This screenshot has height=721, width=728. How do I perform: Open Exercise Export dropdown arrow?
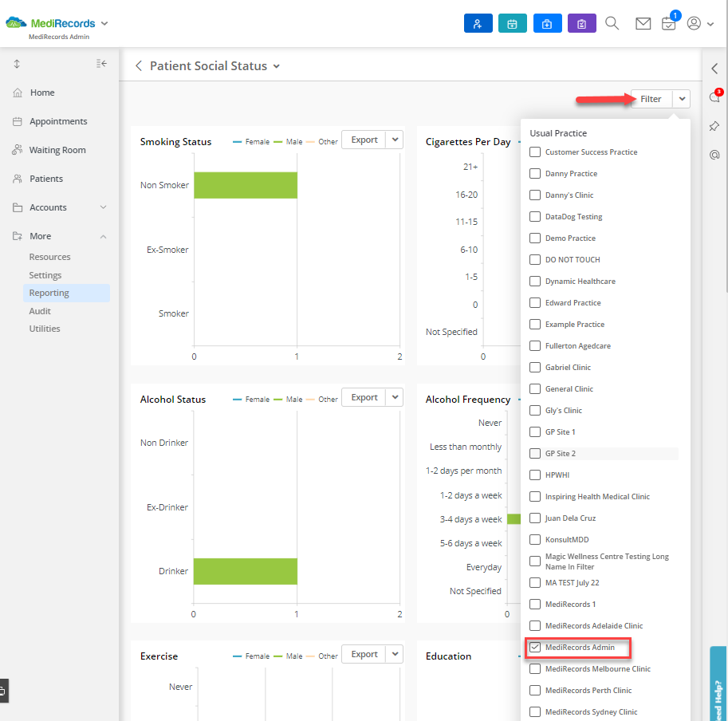pos(395,654)
